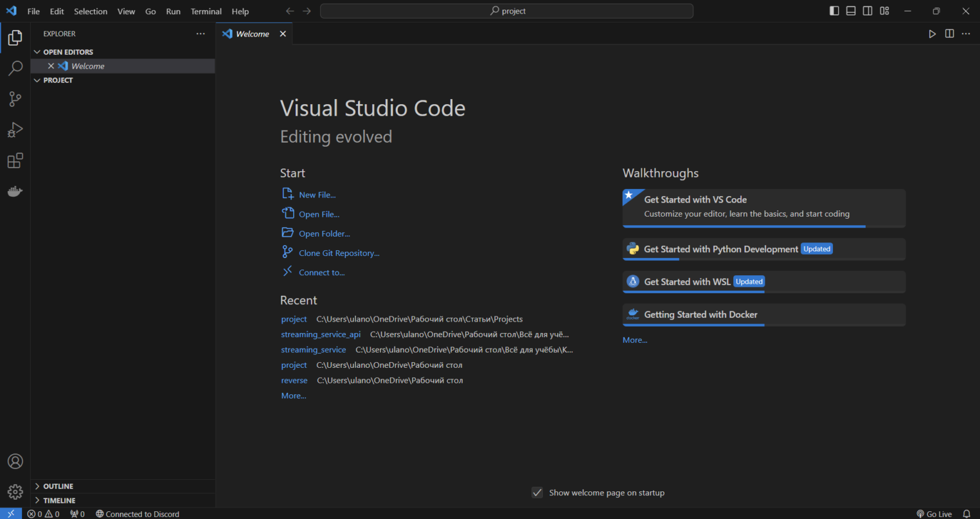Screen dimensions: 980x519
Task: Show errors and warnings count in status bar
Action: click(x=43, y=514)
